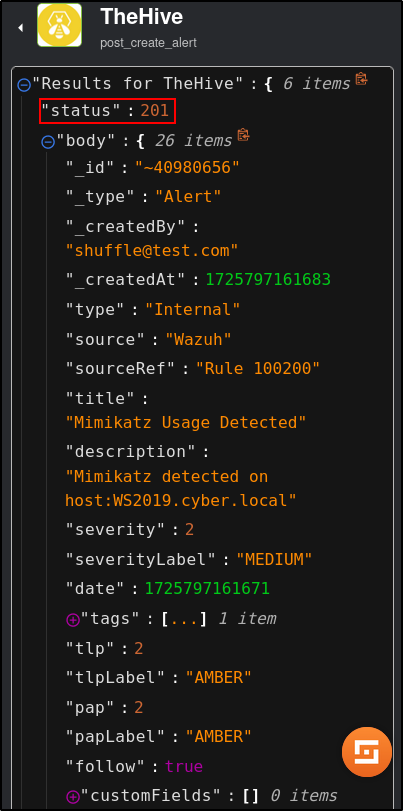
Task: Click the follow true value
Action: click(184, 766)
